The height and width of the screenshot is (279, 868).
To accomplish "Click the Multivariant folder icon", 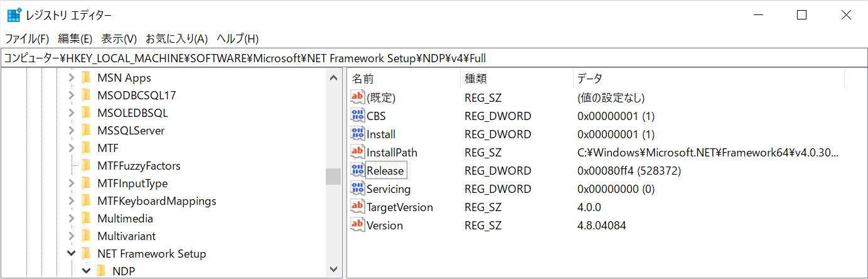I will (x=87, y=236).
